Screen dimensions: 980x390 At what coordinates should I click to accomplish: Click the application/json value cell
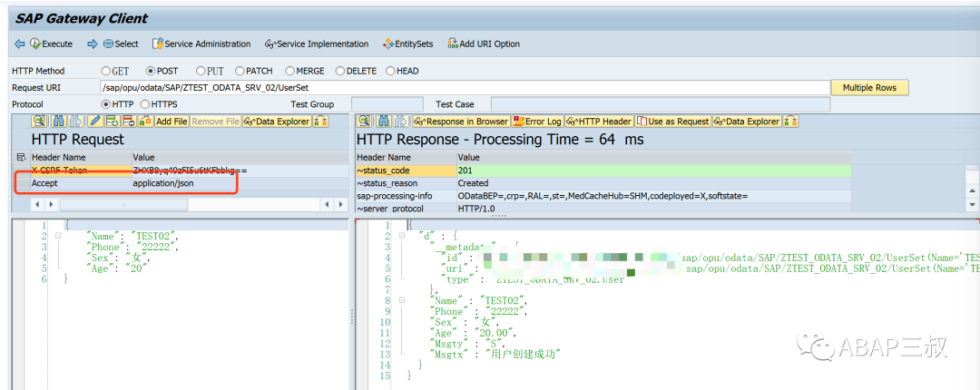point(240,184)
